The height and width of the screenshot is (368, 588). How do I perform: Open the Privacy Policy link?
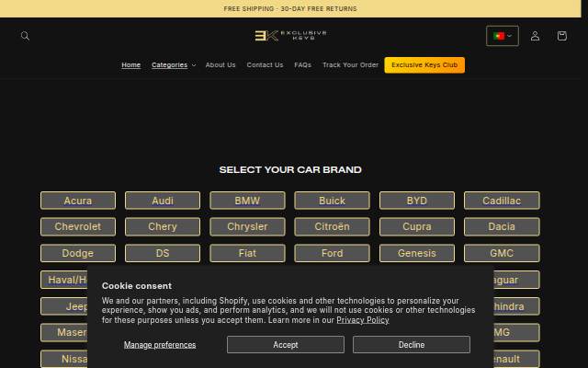coord(363,320)
